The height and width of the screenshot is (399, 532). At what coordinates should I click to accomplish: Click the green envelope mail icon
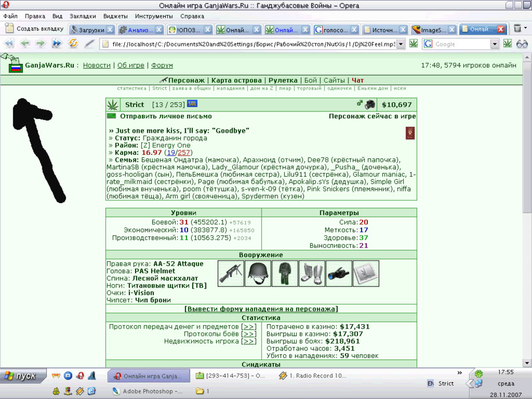pos(112,116)
